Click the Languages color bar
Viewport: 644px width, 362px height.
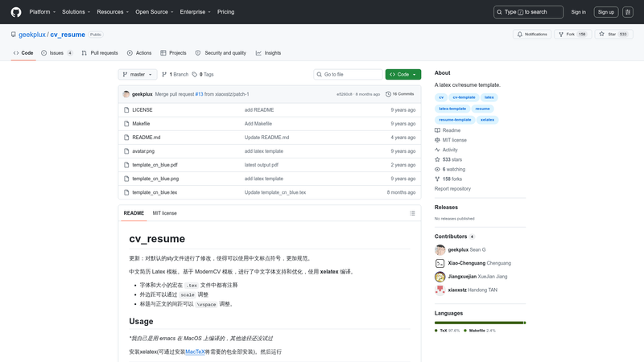[x=480, y=323]
